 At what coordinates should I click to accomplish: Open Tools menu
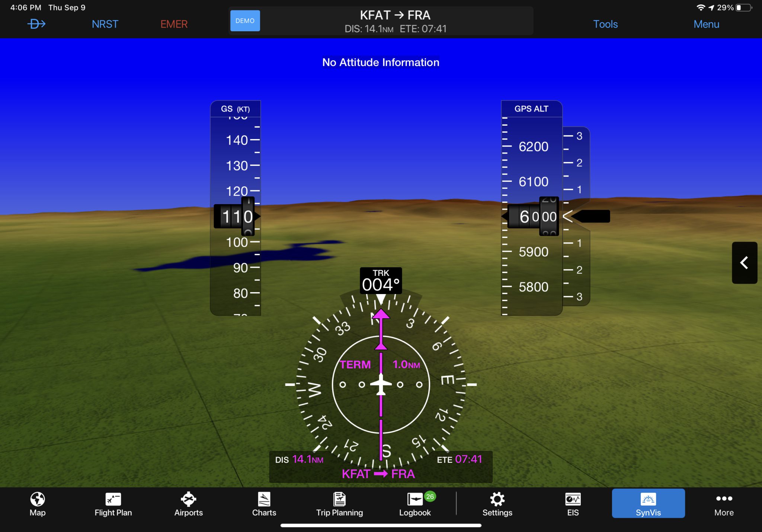click(x=605, y=23)
